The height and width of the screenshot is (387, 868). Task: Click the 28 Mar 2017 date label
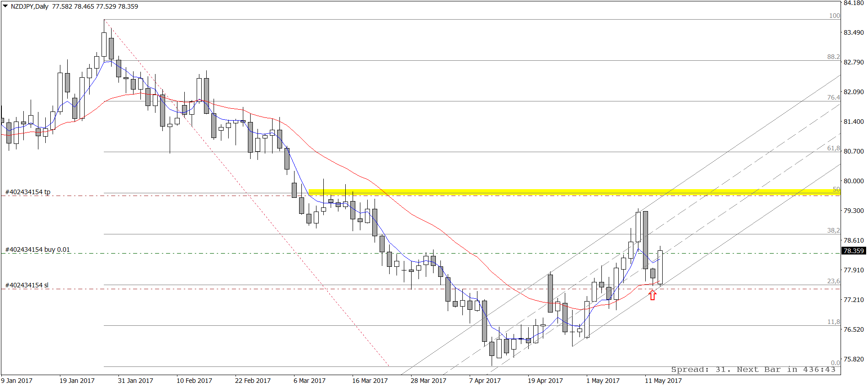pos(429,381)
